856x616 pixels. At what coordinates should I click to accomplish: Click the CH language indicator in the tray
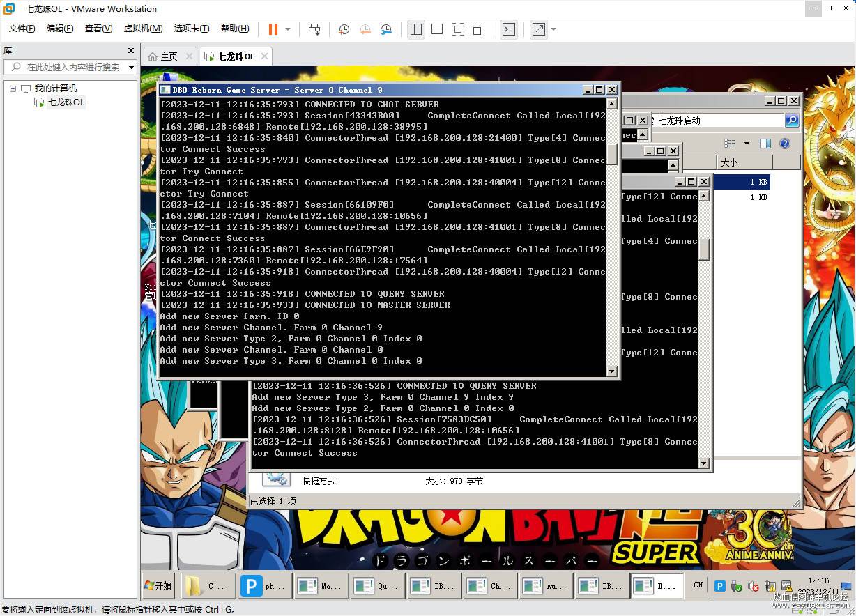coord(698,585)
